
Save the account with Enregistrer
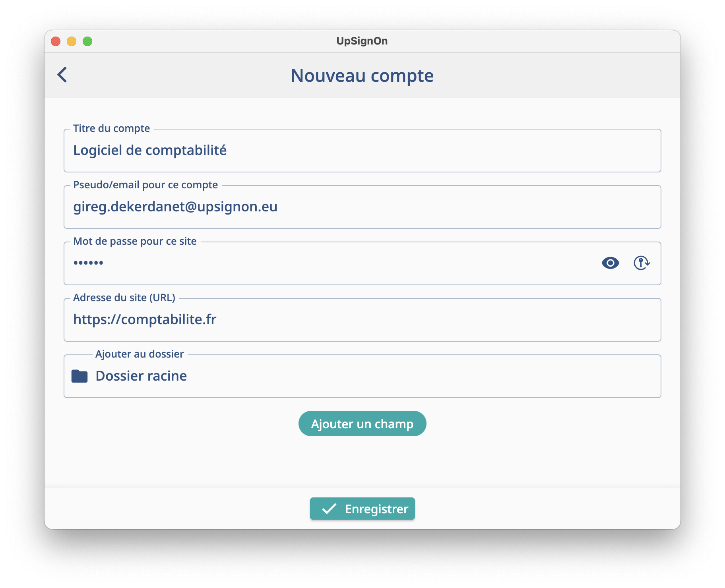(x=362, y=509)
